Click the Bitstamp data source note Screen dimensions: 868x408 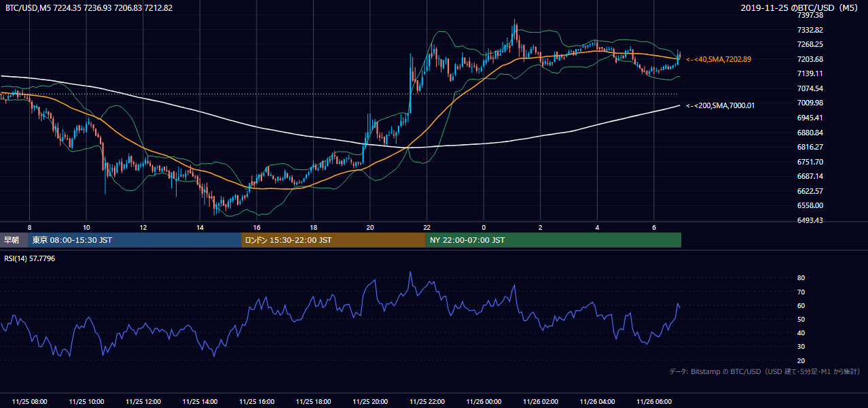(x=765, y=371)
